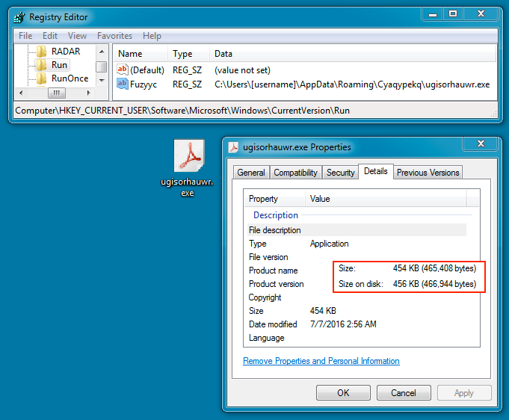
Task: Click Remove Properties and Personal Information link
Action: pyautogui.click(x=321, y=361)
